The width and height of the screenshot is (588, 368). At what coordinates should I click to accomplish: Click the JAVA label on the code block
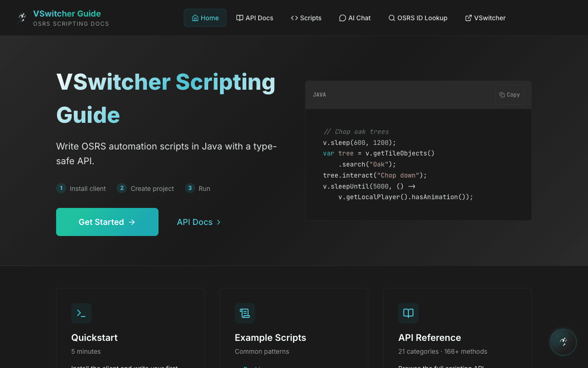pos(319,94)
